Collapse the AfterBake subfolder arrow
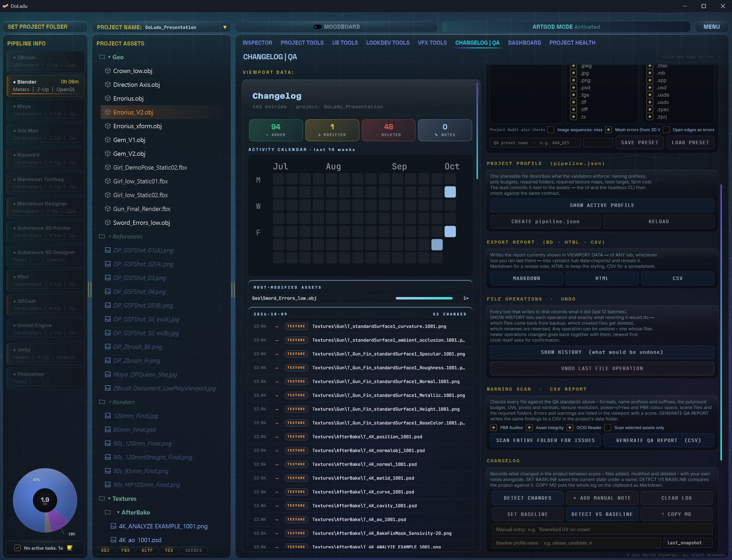The image size is (732, 560). point(118,512)
